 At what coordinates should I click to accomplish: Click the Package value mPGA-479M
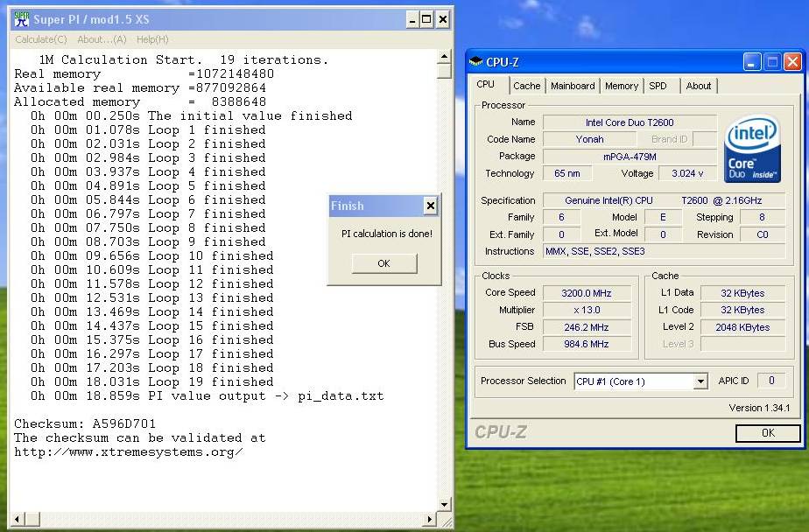click(630, 157)
